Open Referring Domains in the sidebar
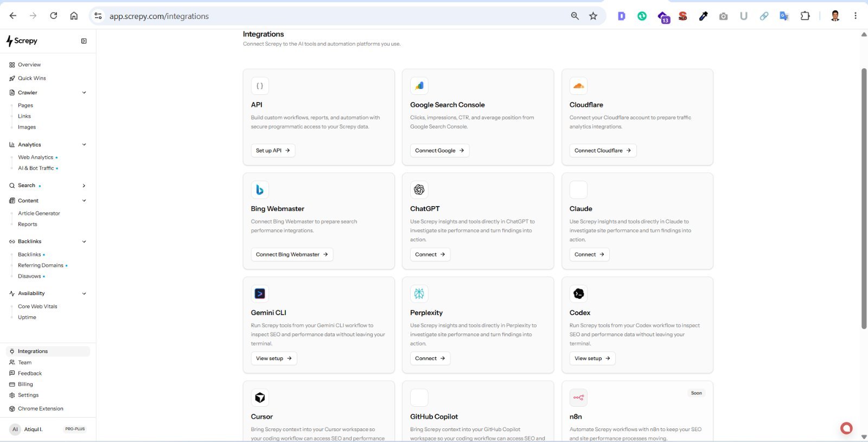Screen dimensions: 868x442 pos(41,265)
